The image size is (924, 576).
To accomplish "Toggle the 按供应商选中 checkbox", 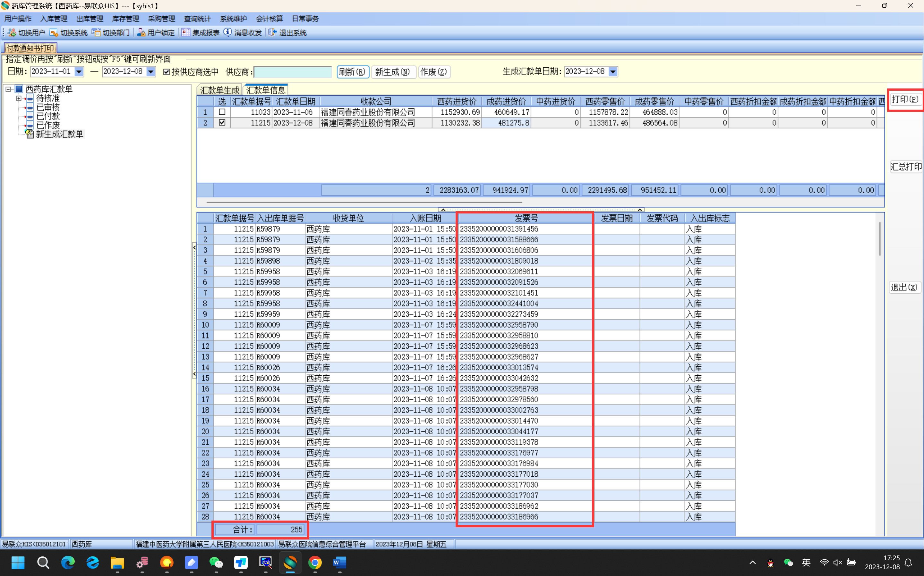I will [x=166, y=72].
